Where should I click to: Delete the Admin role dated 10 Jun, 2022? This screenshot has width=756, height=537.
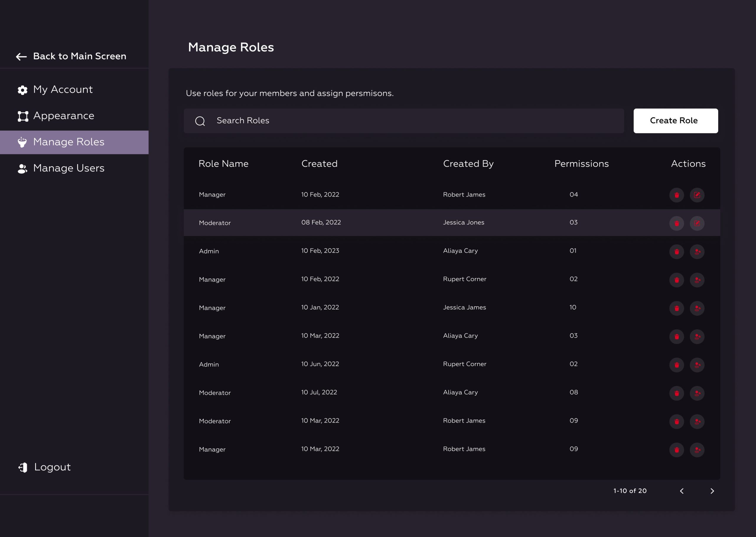click(x=677, y=365)
